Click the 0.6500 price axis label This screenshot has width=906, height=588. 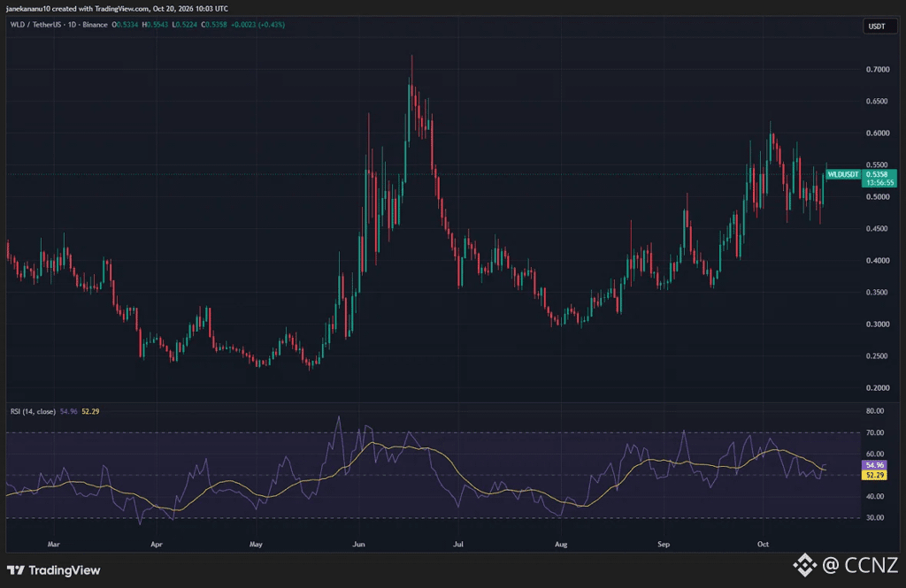pos(878,101)
